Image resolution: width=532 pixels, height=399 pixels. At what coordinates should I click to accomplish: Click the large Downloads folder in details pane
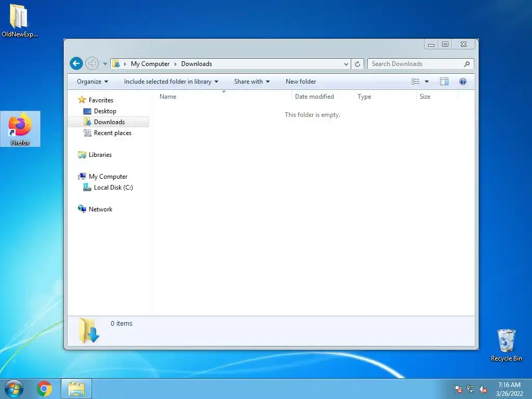pos(89,330)
